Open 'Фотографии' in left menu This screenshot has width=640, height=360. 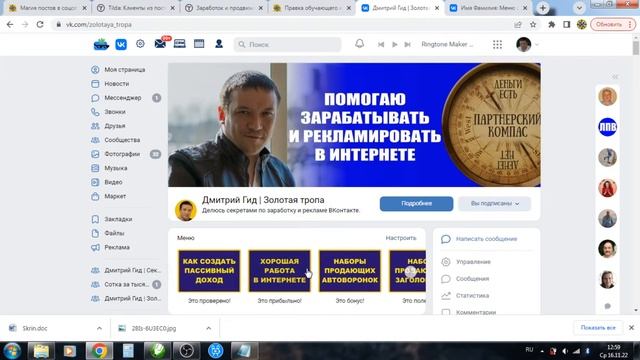point(122,154)
